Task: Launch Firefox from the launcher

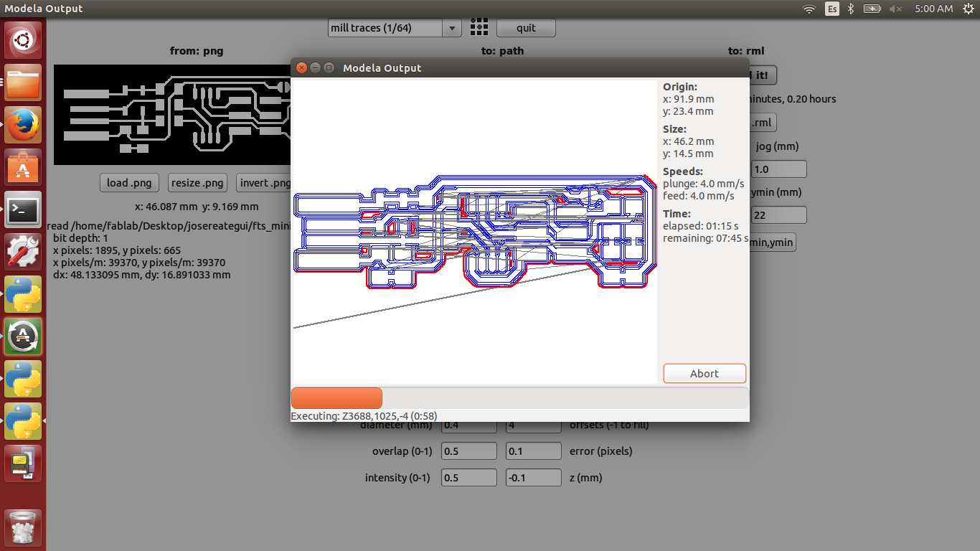Action: 23,125
